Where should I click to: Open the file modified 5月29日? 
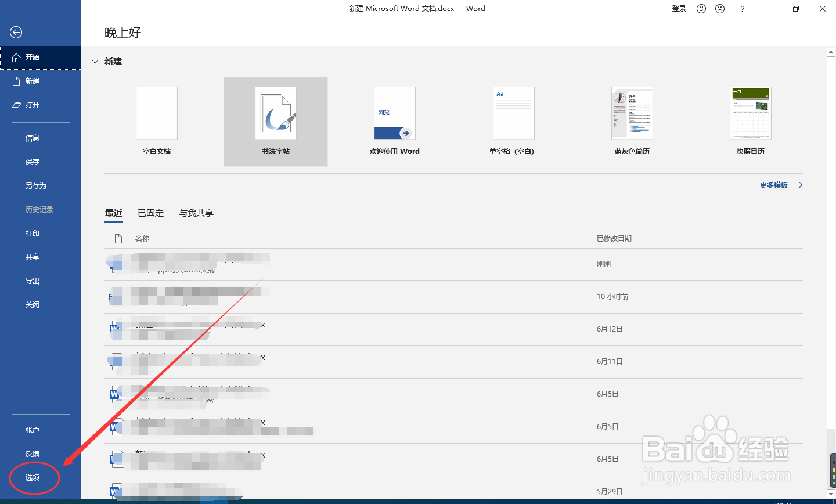(453, 489)
